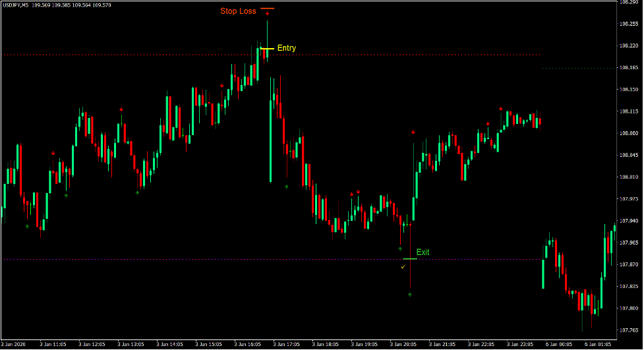Click the rightmost red arrow before 23:05

pyautogui.click(x=500, y=109)
